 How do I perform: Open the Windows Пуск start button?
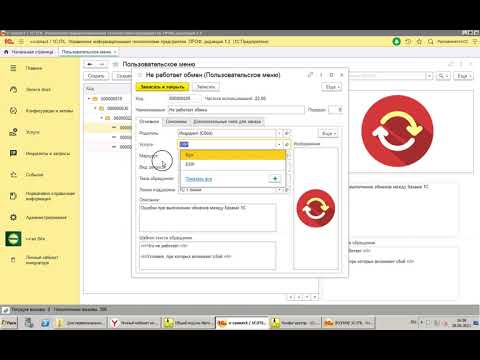9,323
